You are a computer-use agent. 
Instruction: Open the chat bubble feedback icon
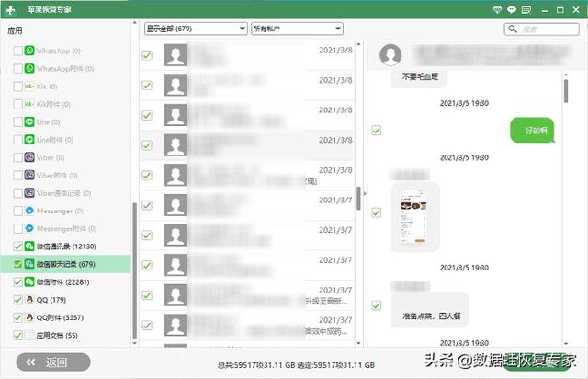point(512,10)
